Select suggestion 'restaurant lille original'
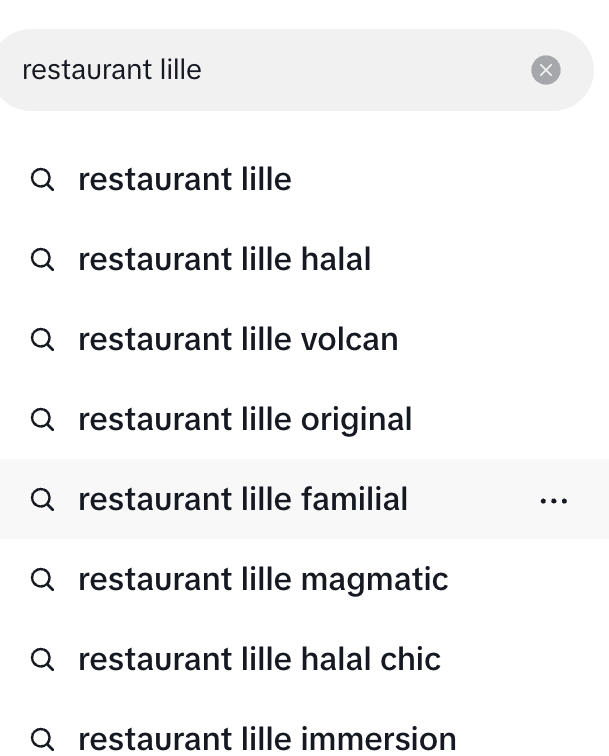The image size is (609, 756). (x=245, y=420)
